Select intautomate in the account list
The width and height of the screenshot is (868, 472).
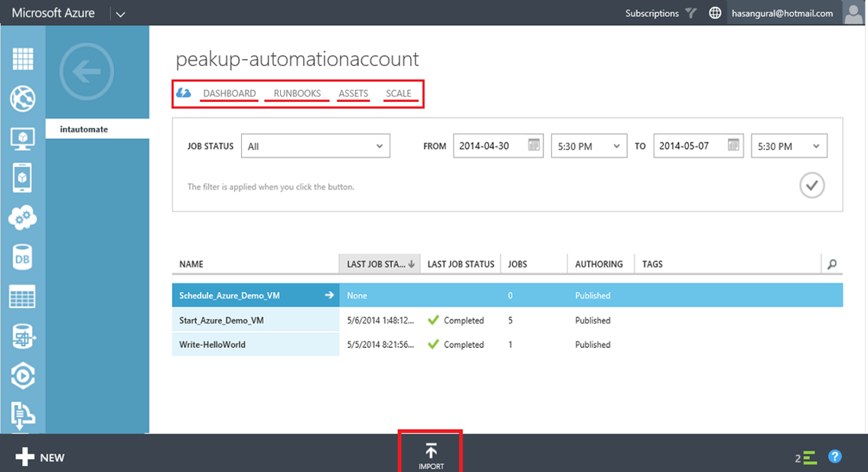point(97,129)
